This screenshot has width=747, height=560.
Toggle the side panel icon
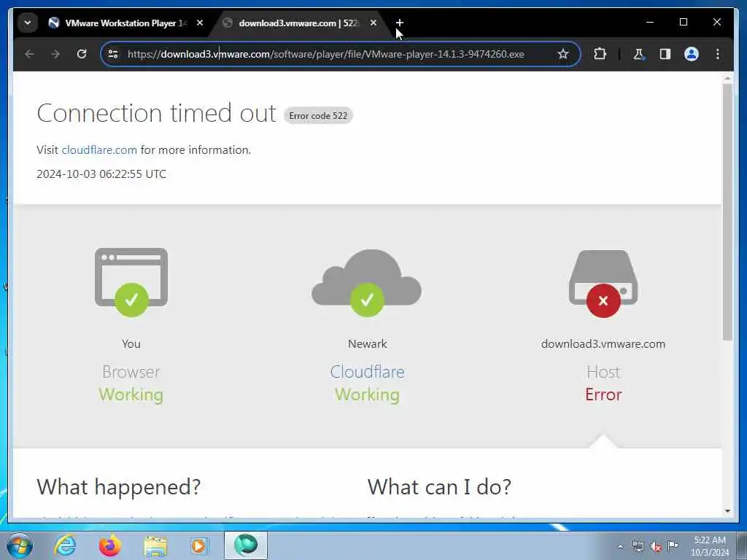click(x=665, y=54)
